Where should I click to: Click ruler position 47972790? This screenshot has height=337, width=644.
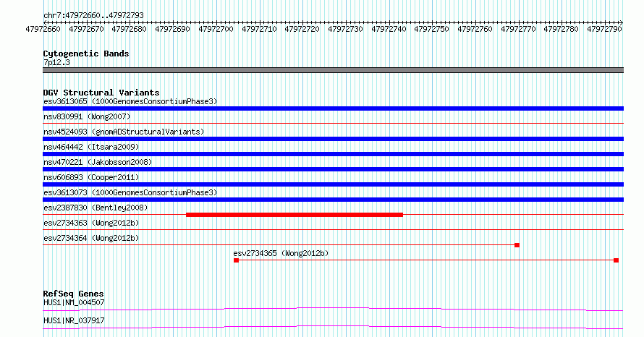click(605, 29)
